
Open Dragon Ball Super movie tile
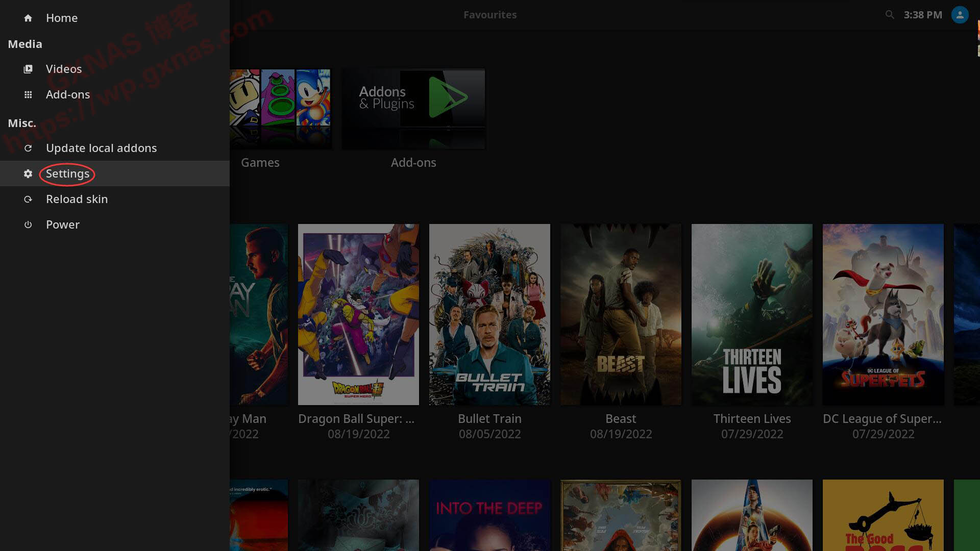358,314
